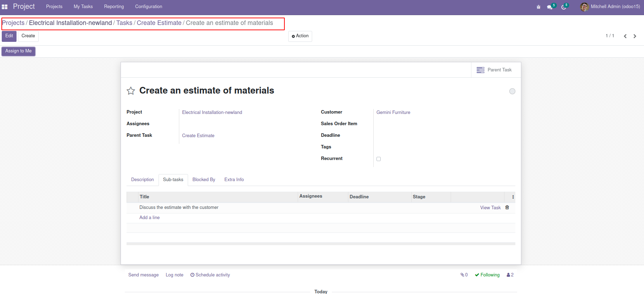Viewport: 644px width, 294px height.
Task: Open the Configuration menu
Action: pos(148,7)
